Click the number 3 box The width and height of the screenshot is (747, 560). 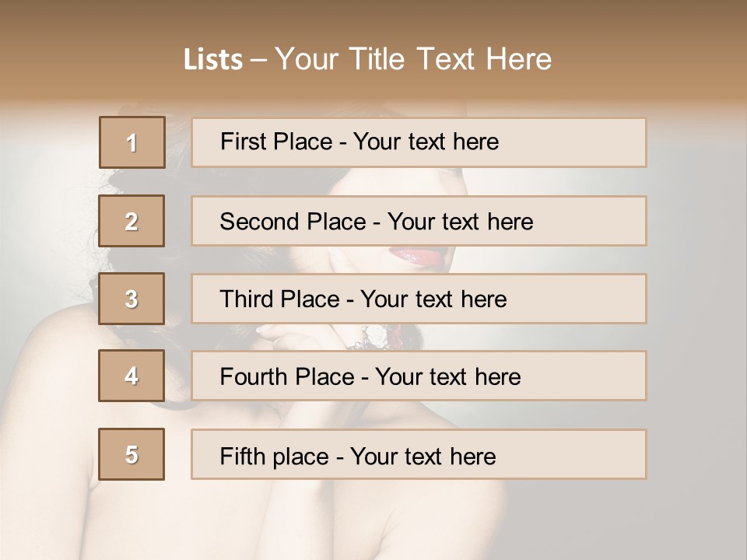click(132, 299)
